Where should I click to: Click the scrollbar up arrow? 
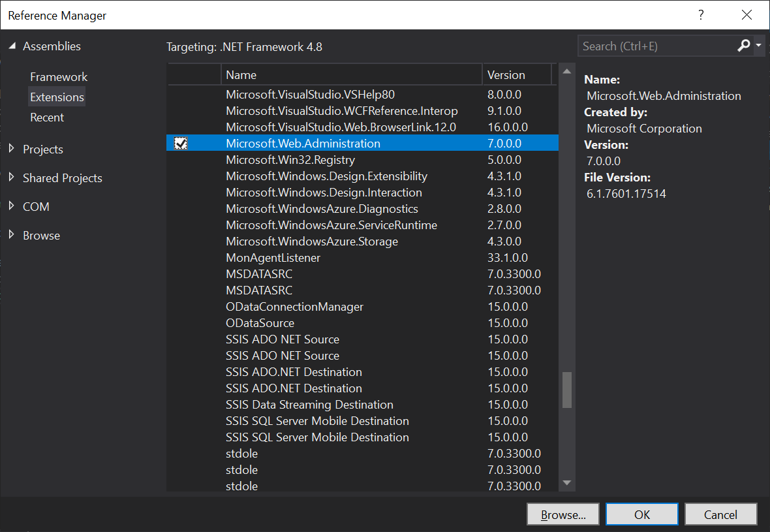[x=566, y=70]
